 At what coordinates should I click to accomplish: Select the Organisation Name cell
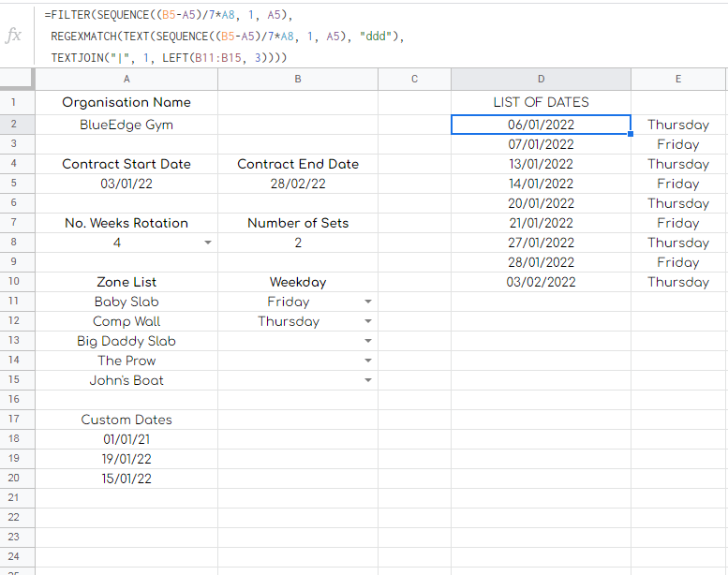[x=126, y=102]
